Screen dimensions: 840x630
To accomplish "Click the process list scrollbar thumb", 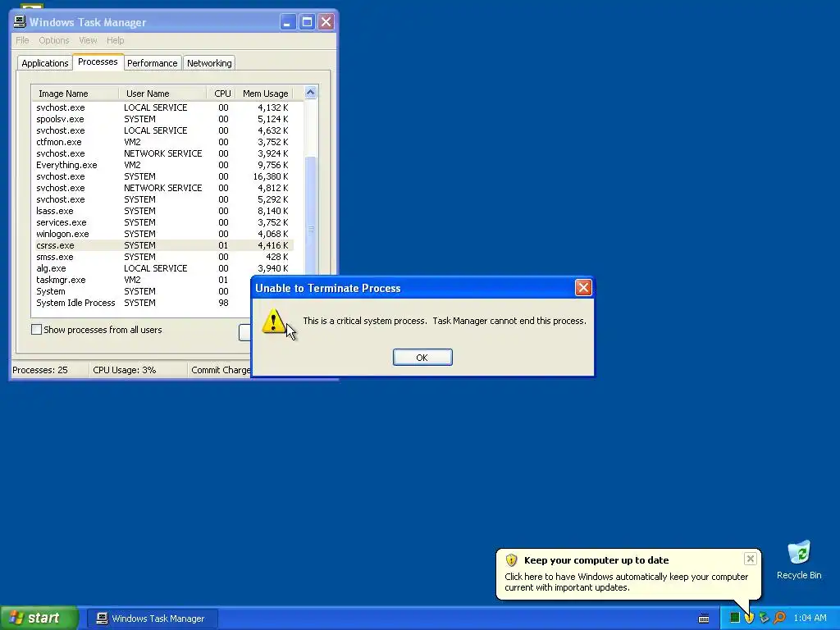I will 310,231.
